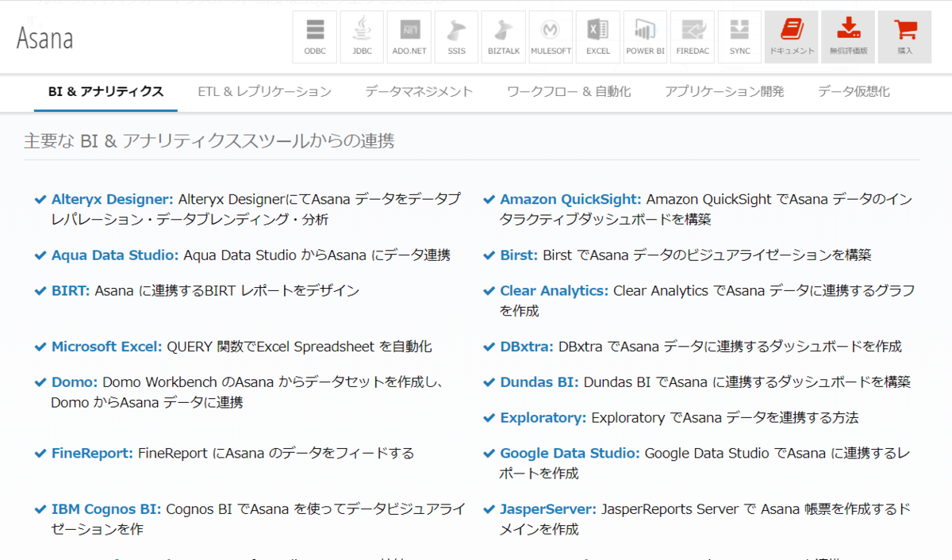The height and width of the screenshot is (560, 952).
Task: Open the FineReport link
Action: pos(92,454)
